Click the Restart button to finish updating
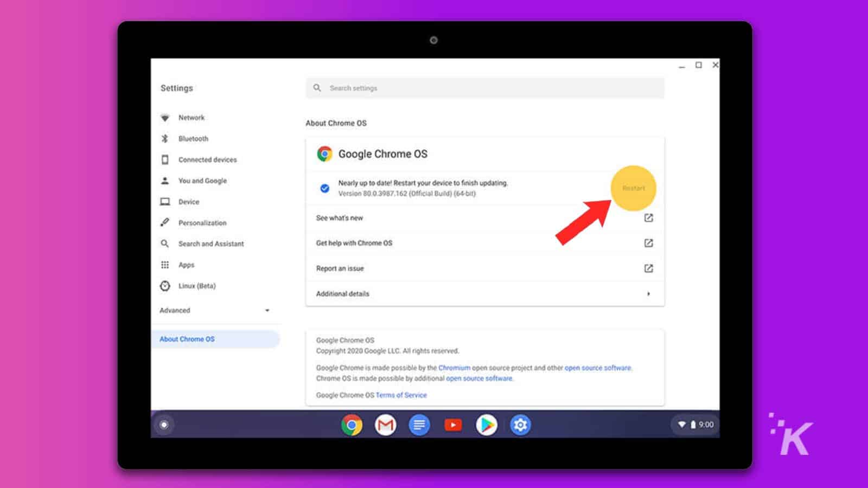The width and height of the screenshot is (868, 488). pos(634,188)
